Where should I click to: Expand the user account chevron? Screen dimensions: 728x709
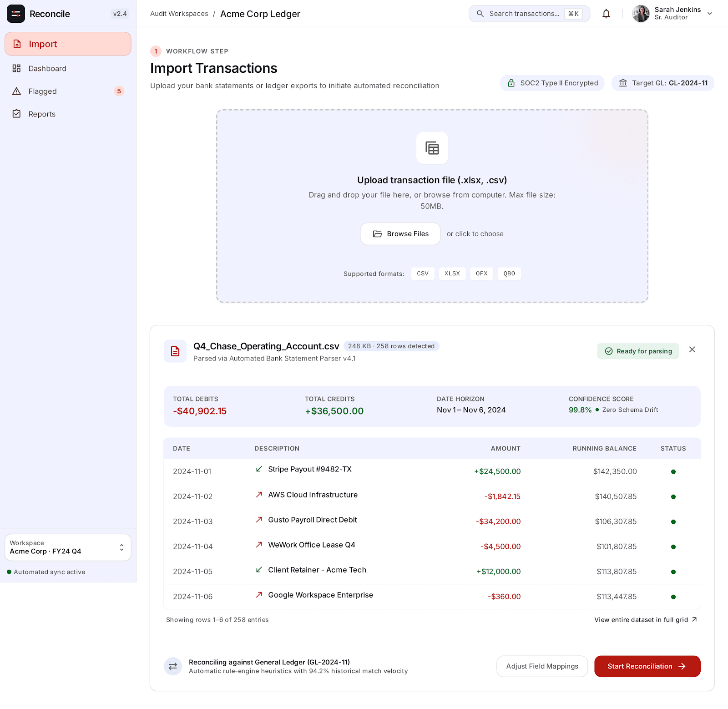point(709,14)
